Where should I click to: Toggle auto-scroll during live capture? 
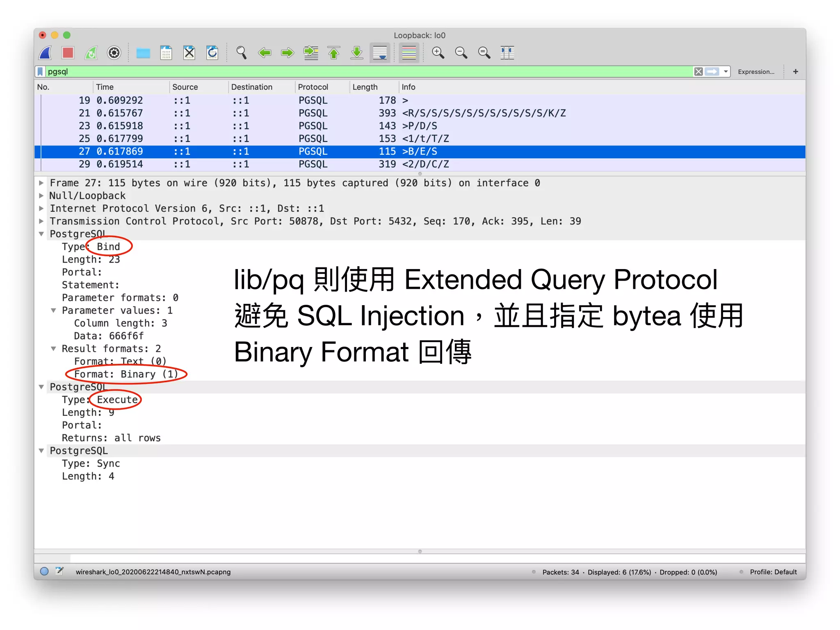pyautogui.click(x=380, y=53)
